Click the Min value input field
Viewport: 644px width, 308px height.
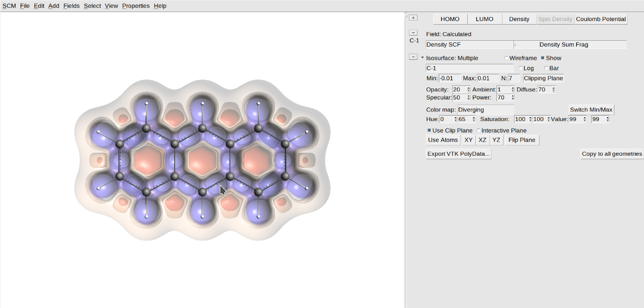[449, 78]
